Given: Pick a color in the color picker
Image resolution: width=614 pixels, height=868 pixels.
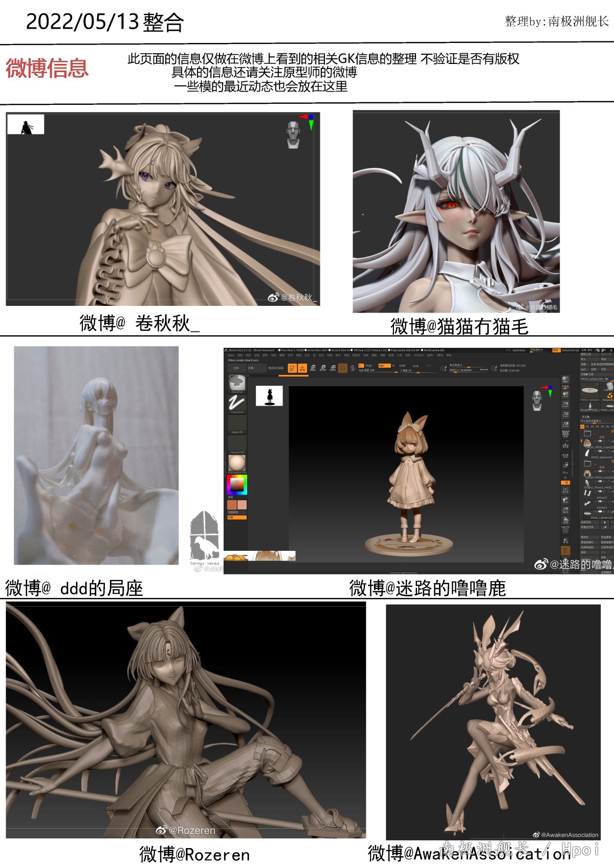Looking at the screenshot, I should coord(237,484).
